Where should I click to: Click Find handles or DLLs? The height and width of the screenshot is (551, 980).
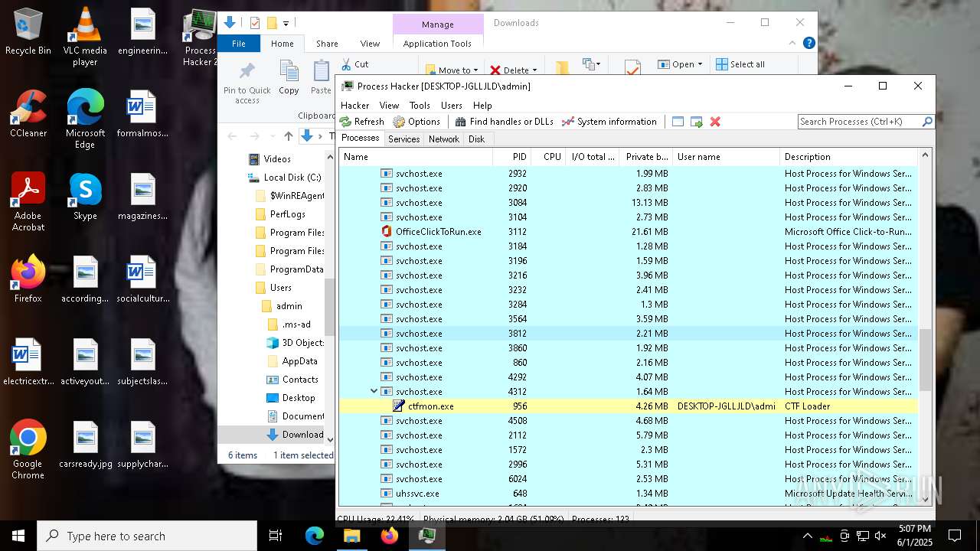[504, 122]
